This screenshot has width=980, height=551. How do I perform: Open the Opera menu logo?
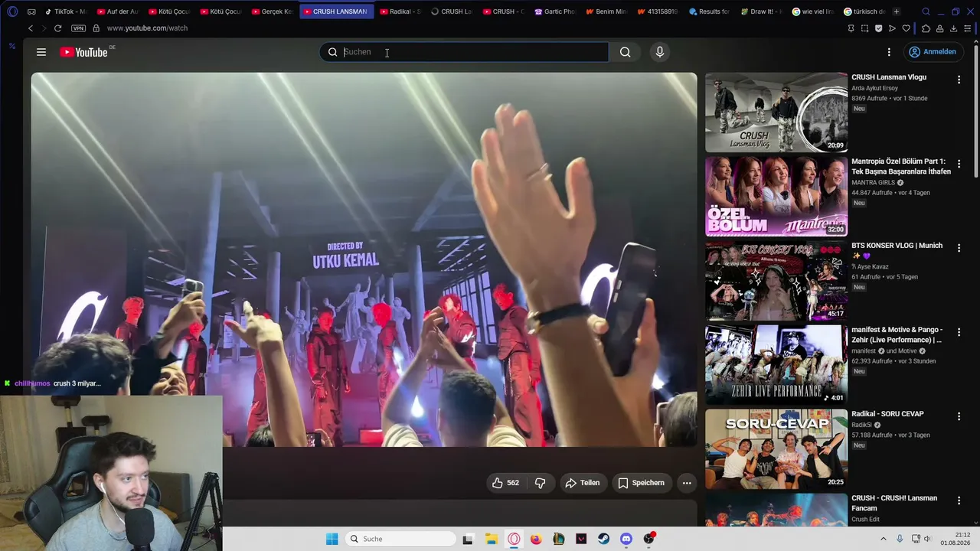click(12, 11)
